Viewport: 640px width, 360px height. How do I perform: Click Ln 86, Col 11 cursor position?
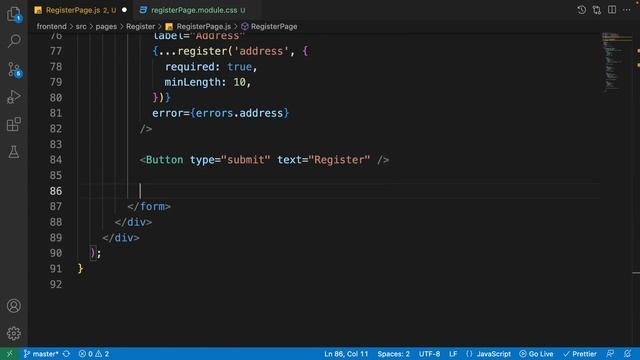[x=346, y=354]
